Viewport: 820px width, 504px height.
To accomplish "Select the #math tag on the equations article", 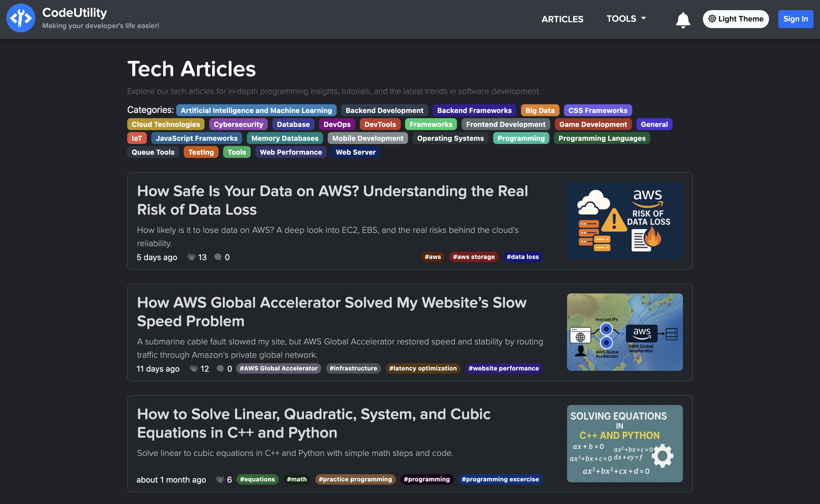I will 296,479.
